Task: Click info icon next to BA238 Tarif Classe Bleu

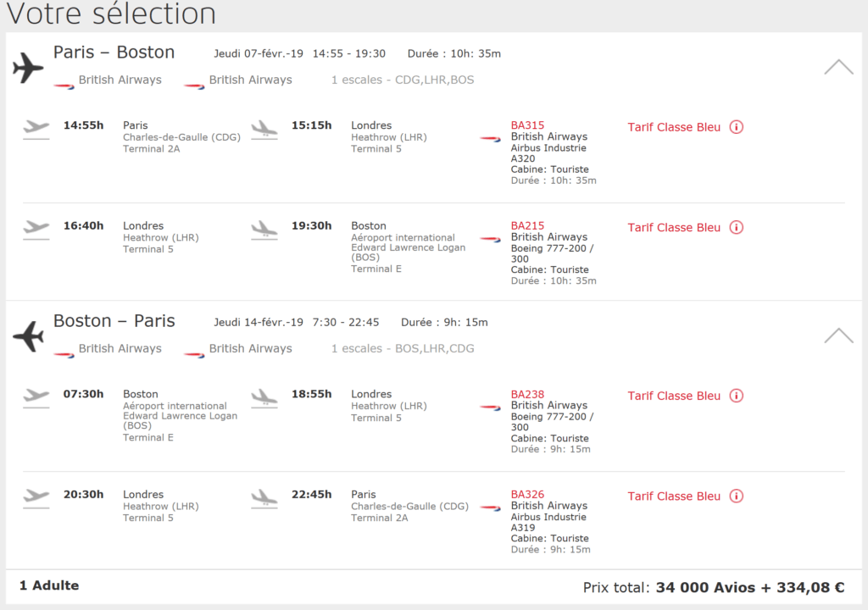Action: [736, 396]
